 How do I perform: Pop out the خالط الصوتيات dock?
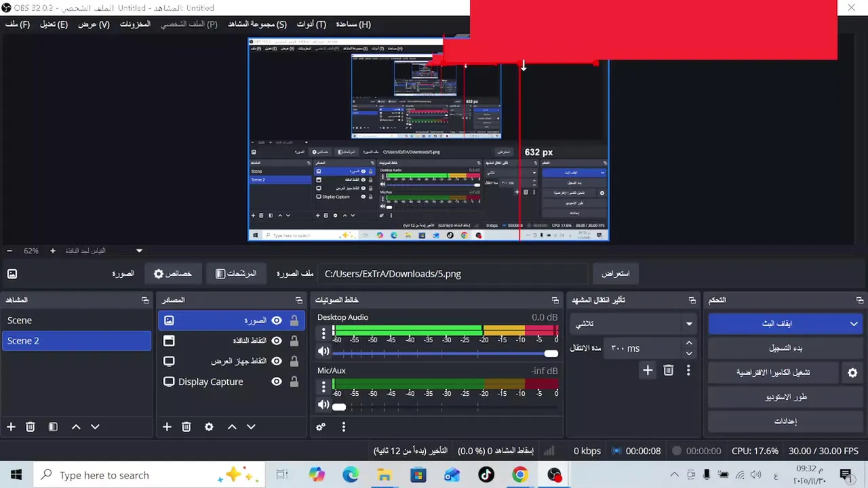pyautogui.click(x=555, y=300)
